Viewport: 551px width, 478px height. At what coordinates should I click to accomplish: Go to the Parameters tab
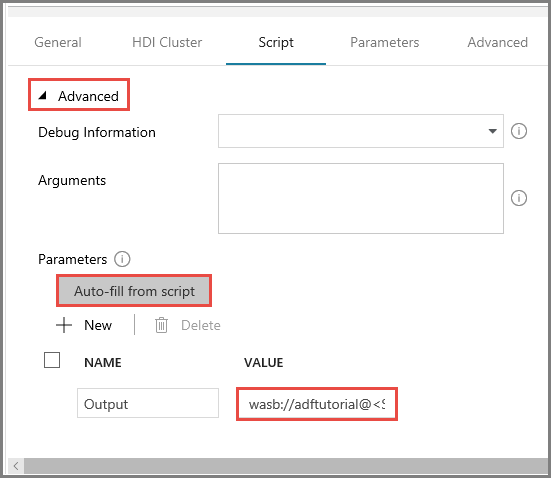[385, 43]
